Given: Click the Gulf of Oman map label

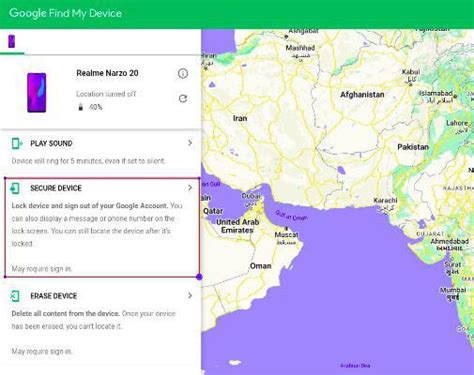Looking at the screenshot, I should coord(291,216).
